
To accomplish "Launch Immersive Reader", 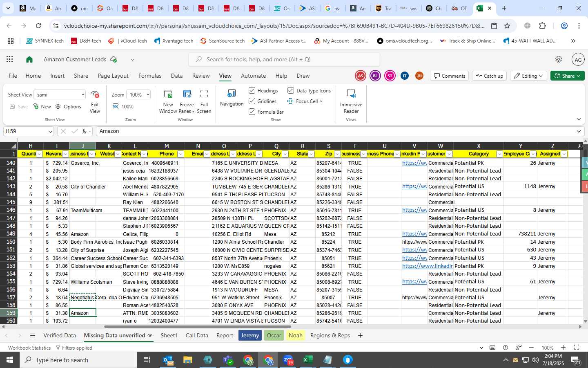I will [x=351, y=101].
